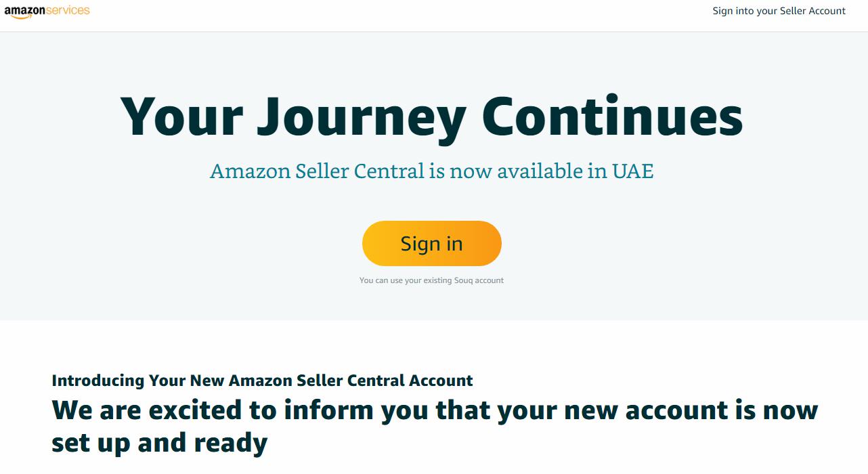Viewport: 868px width, 474px height.
Task: Click 'Introducing Your New Amazon Seller Central Account' heading
Action: click(262, 381)
